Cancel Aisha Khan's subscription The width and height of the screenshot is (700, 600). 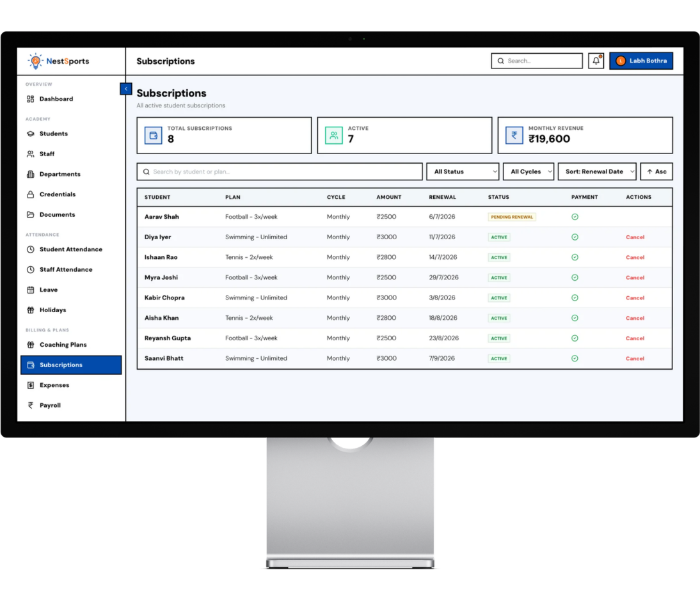click(635, 318)
